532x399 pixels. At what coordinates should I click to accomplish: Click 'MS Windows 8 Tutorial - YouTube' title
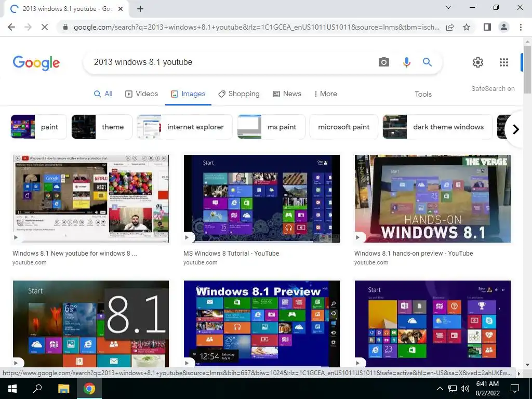231,254
